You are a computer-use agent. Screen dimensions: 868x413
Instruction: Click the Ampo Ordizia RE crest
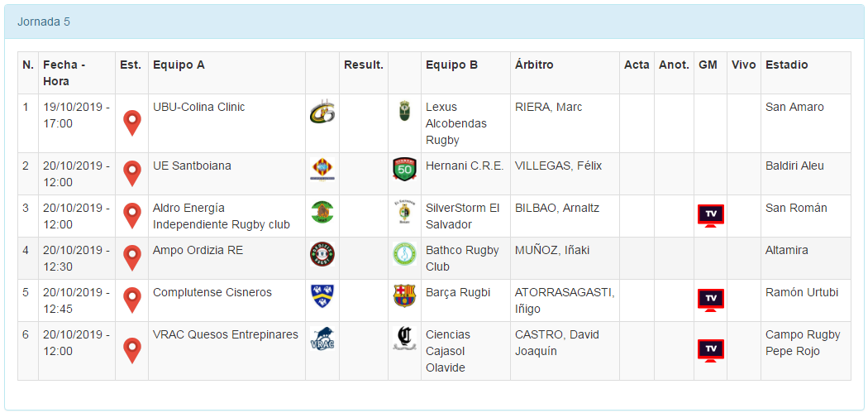point(322,253)
